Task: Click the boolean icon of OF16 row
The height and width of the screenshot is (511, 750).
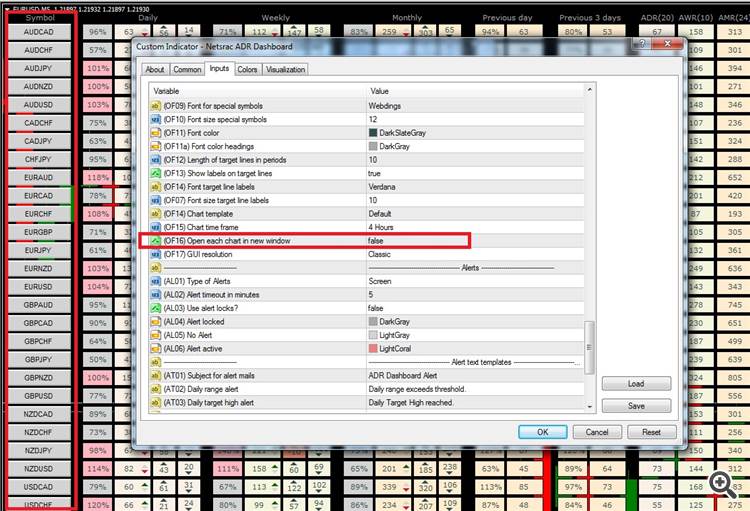Action: pos(155,241)
